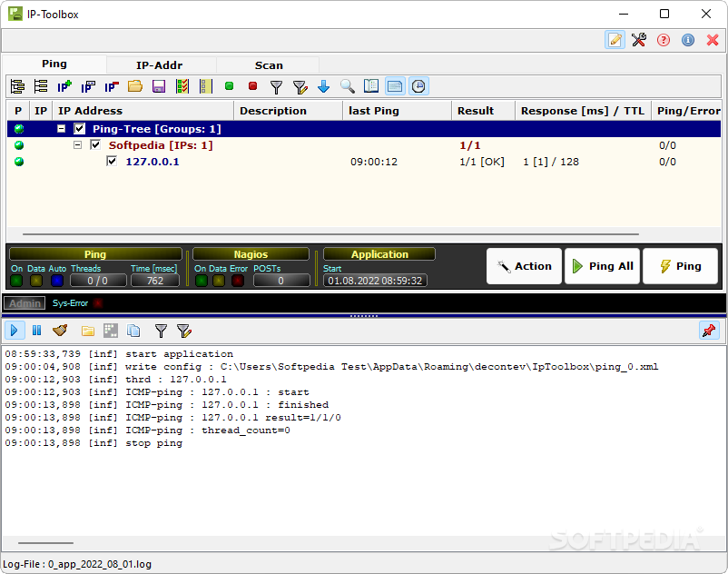Click the green start indicator icon
728x574 pixels.
pos(229,86)
